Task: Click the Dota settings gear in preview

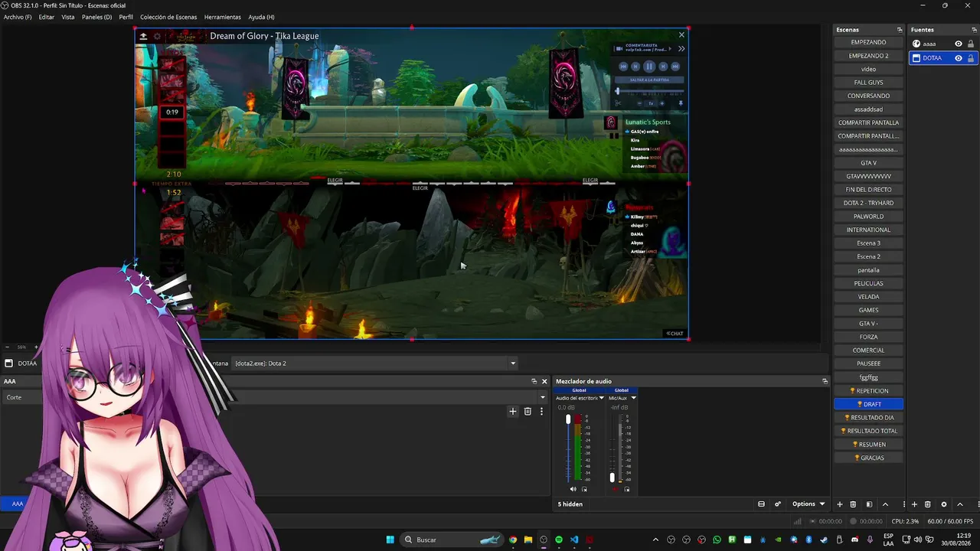Action: (158, 36)
